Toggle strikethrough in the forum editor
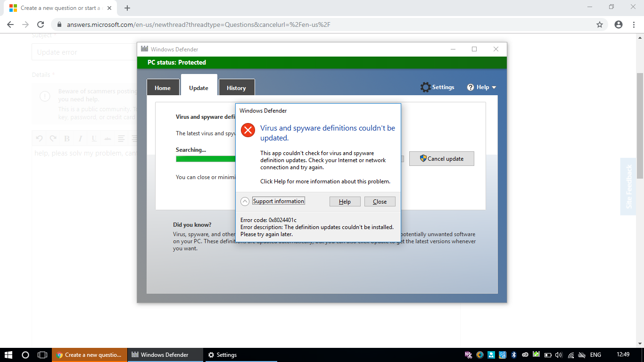The width and height of the screenshot is (644, 362). [108, 139]
